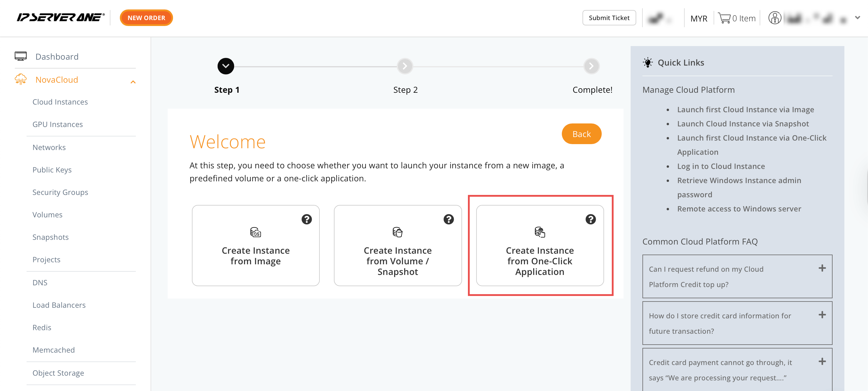868x391 pixels.
Task: Open help for Volume / Snapshot option
Action: (x=449, y=219)
